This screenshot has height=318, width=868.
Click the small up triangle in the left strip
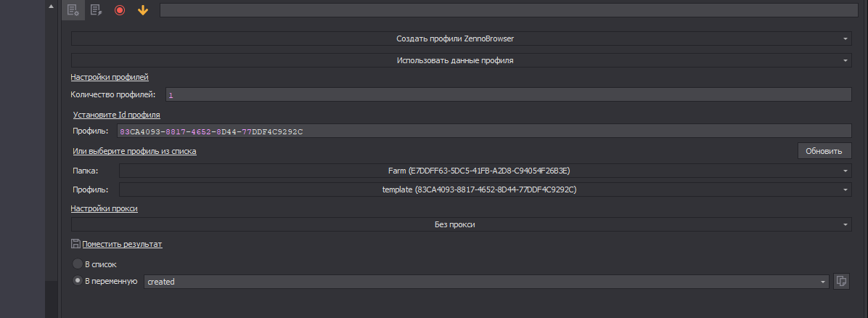[50, 6]
